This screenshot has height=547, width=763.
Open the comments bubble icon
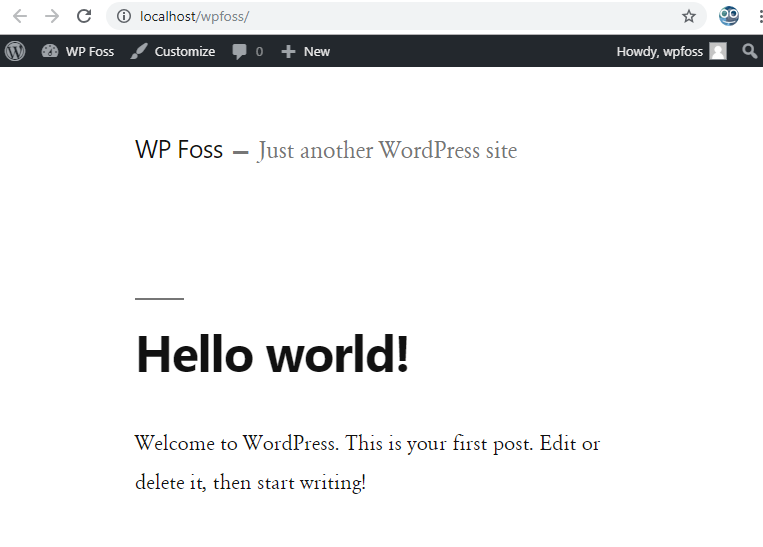[239, 52]
